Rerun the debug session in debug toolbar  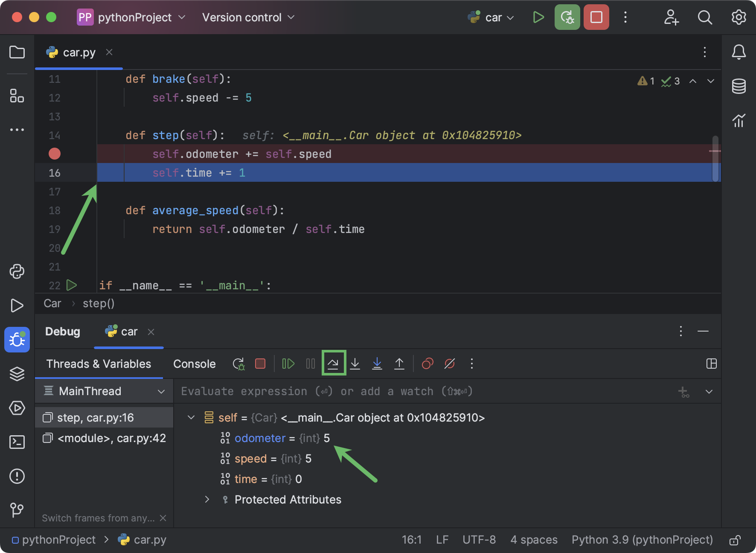click(238, 364)
